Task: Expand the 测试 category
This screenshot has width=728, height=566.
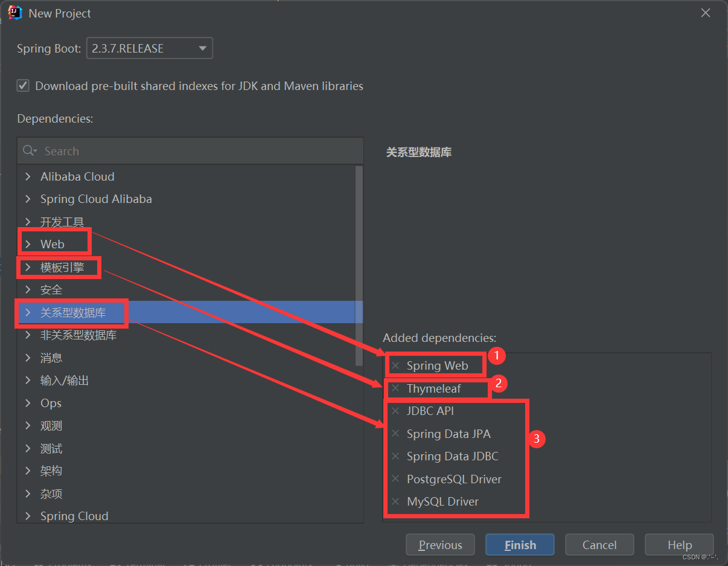Action: (28, 448)
